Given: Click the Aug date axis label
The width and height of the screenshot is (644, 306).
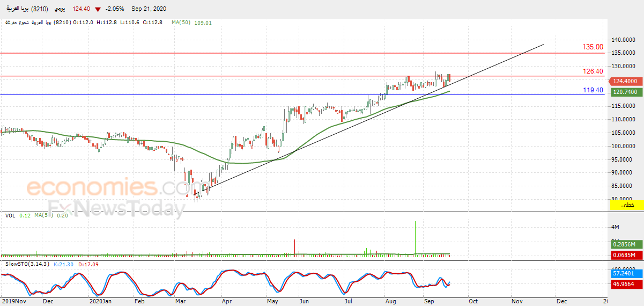Looking at the screenshot, I should pyautogui.click(x=391, y=301).
